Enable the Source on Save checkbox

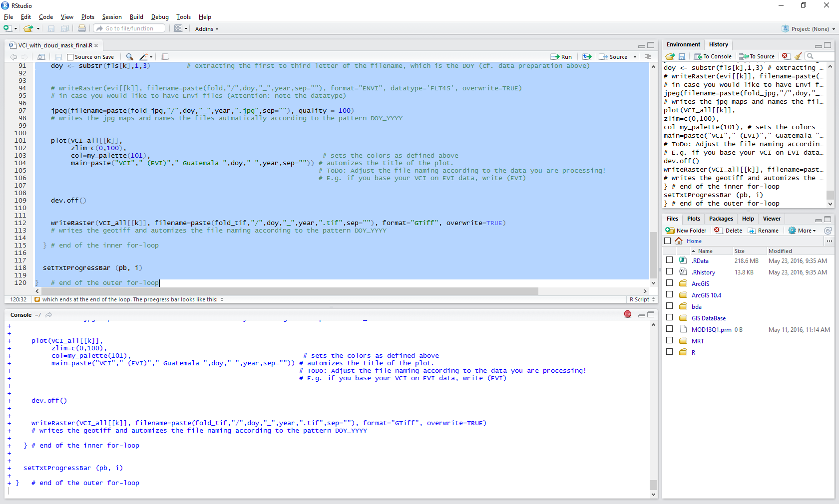pyautogui.click(x=70, y=57)
